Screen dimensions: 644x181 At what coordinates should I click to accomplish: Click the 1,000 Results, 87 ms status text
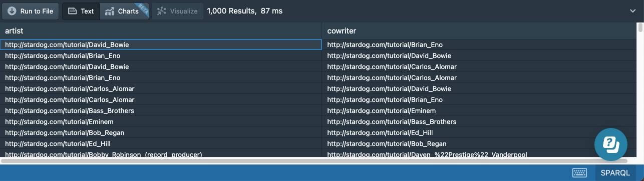point(244,11)
